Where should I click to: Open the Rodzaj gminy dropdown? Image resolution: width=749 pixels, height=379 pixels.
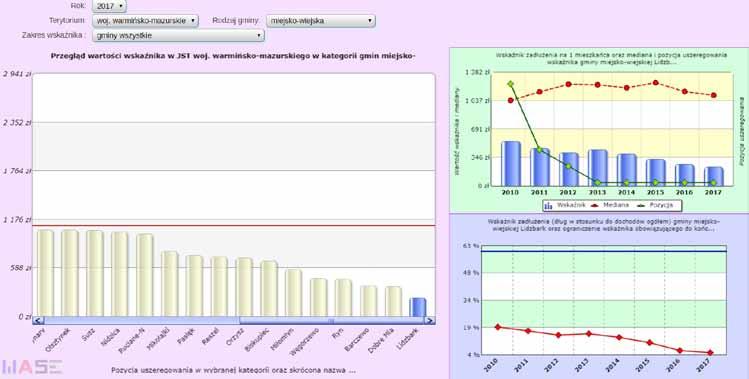(x=321, y=21)
